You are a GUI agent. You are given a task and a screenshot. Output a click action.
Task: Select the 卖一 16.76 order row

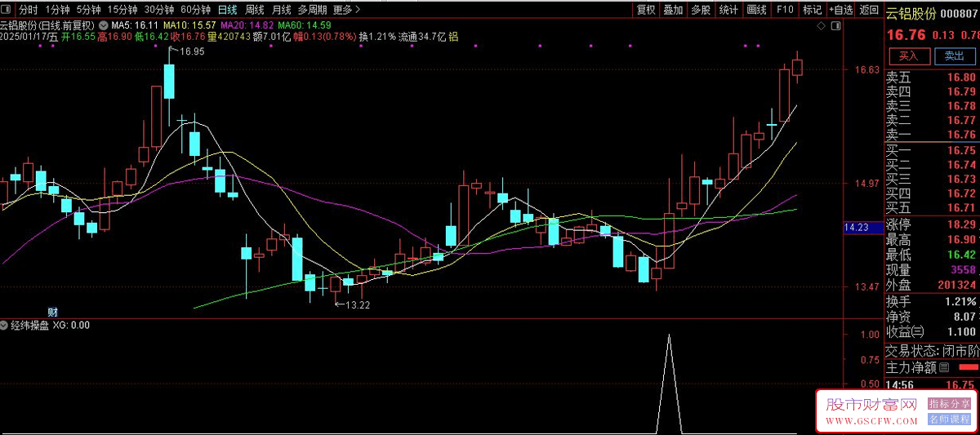click(x=932, y=135)
